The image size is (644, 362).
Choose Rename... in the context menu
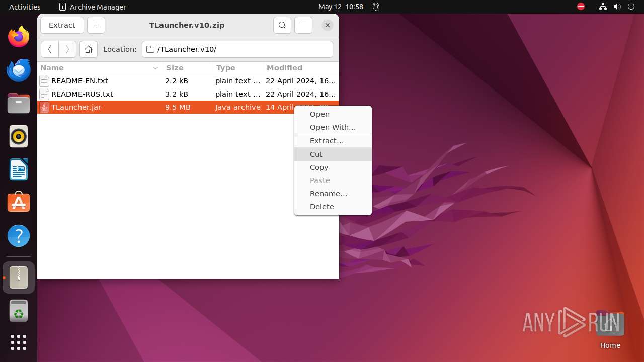pyautogui.click(x=333, y=194)
